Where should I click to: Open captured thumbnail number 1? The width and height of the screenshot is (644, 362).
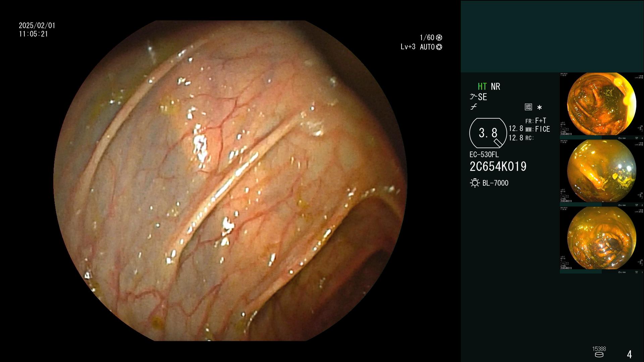click(602, 240)
